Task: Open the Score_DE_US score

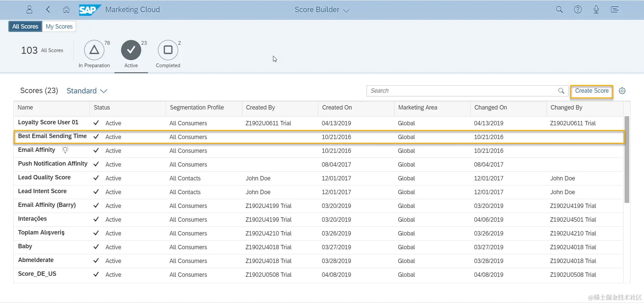Action: point(37,274)
